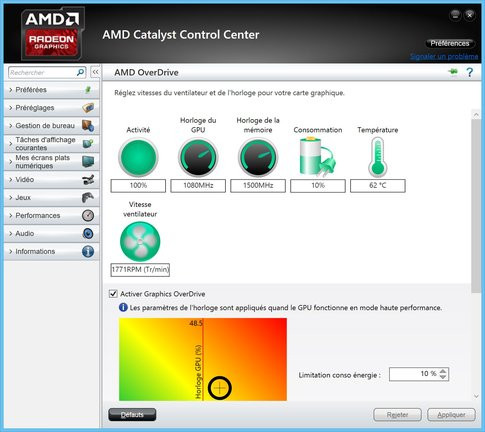Screen dimensions: 485x432
Task: Click the Audio speaker icon
Action: point(88,234)
